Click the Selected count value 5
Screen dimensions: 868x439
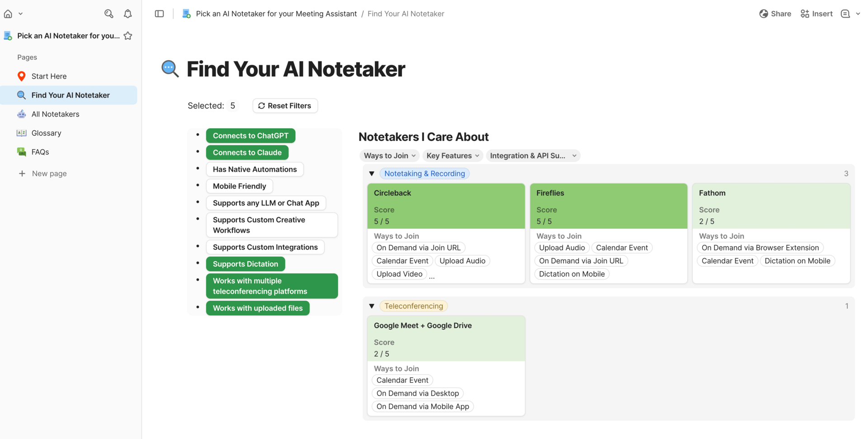pos(232,106)
